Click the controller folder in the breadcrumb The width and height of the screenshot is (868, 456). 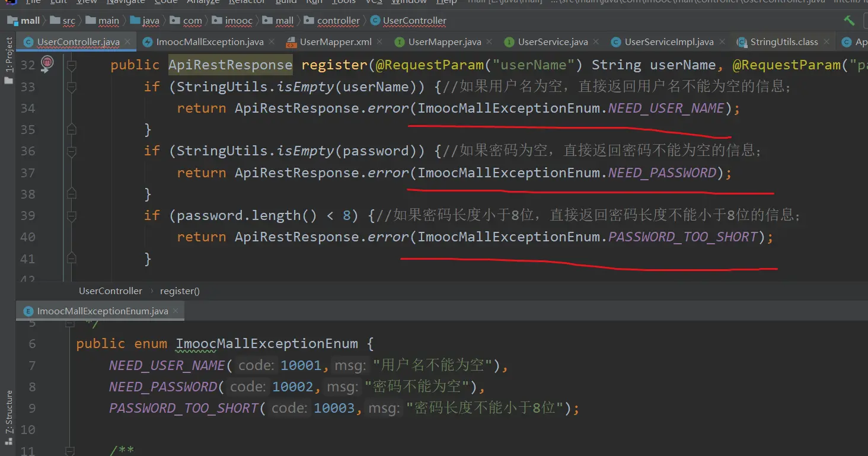click(338, 21)
